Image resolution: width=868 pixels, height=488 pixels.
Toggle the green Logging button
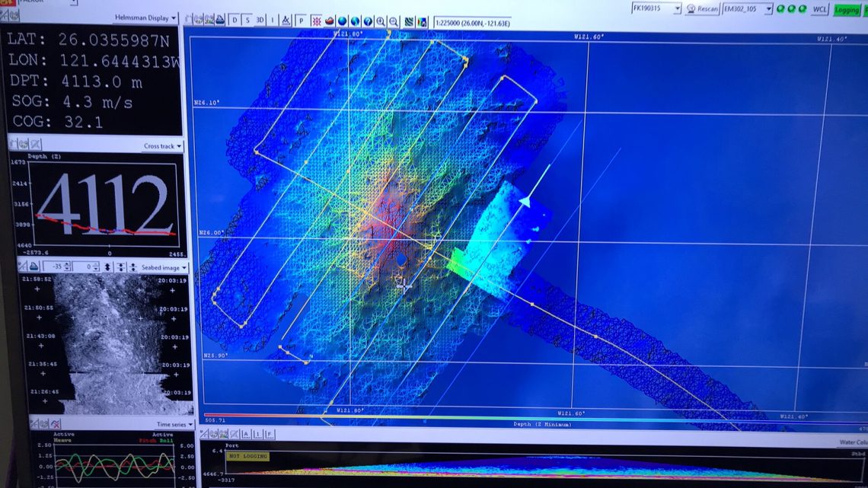pyautogui.click(x=847, y=10)
